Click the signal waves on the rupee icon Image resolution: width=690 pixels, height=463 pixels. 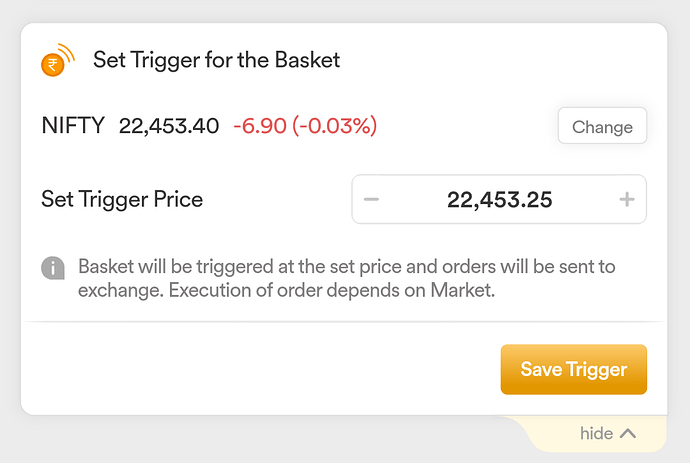click(x=67, y=53)
